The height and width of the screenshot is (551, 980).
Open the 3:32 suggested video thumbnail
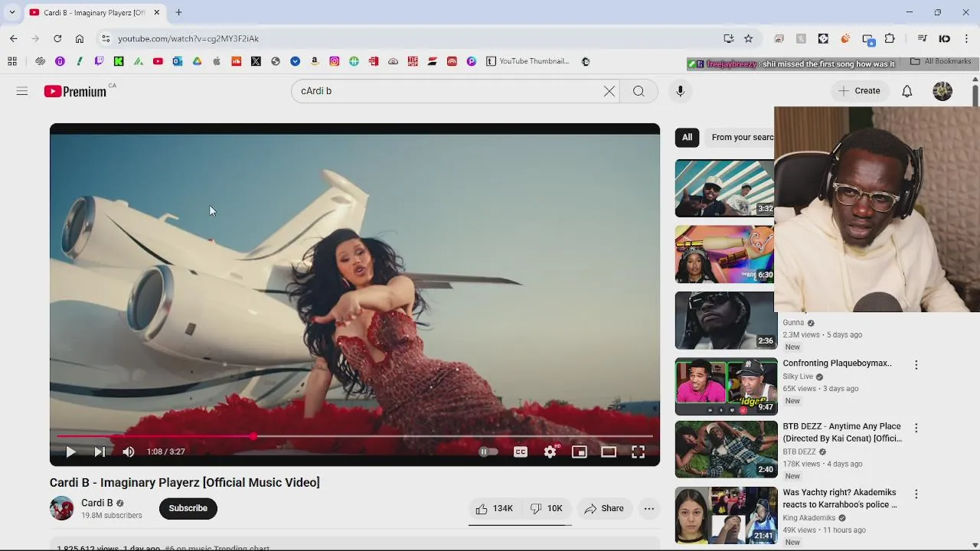click(x=725, y=188)
